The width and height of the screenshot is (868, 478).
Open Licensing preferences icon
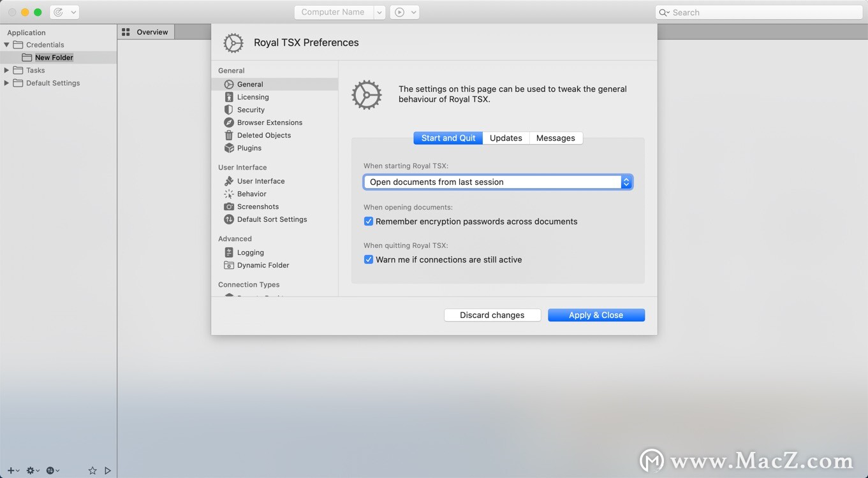point(229,97)
